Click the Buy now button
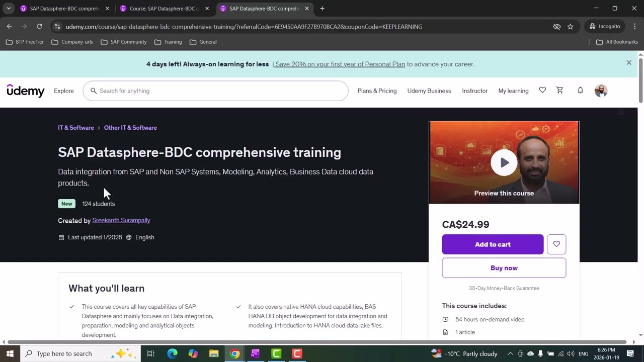 [504, 268]
